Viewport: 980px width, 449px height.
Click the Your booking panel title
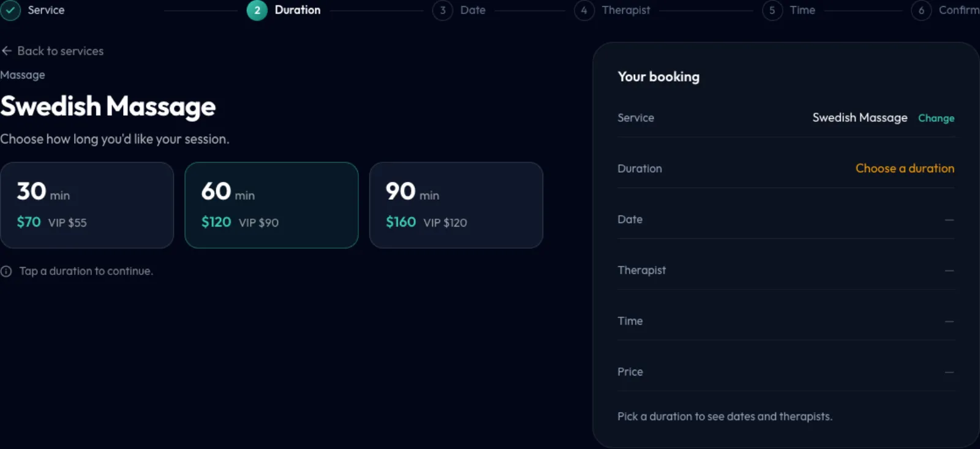[x=658, y=77]
